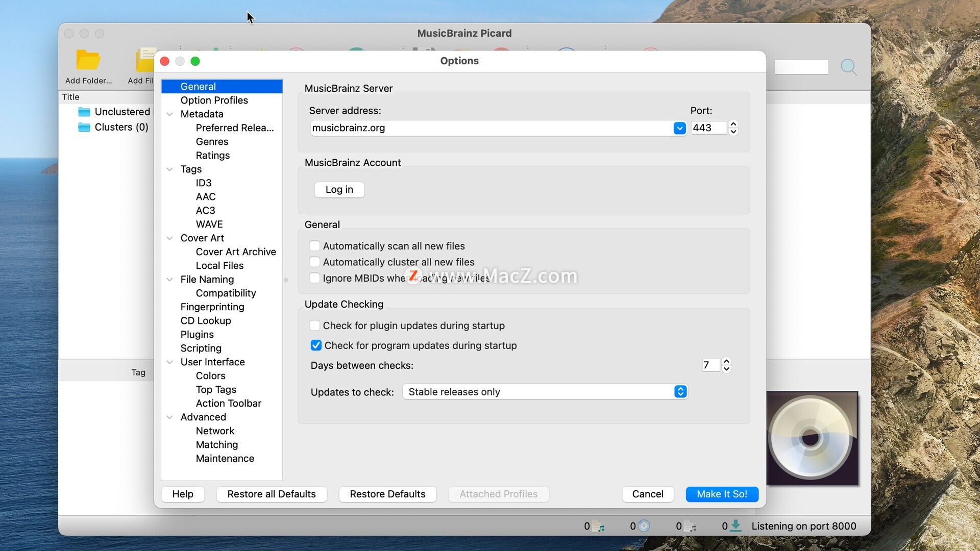
Task: Click the search field in Picard window
Action: (x=801, y=67)
